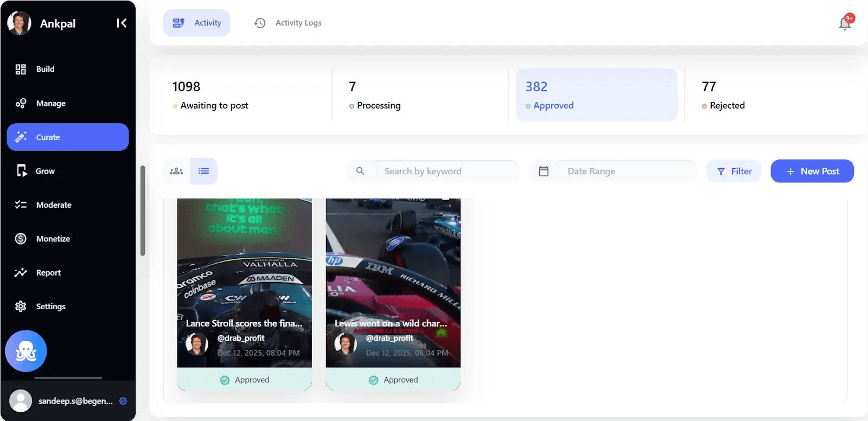The height and width of the screenshot is (421, 868).
Task: Click the verified badge beside the account email
Action: click(x=123, y=401)
